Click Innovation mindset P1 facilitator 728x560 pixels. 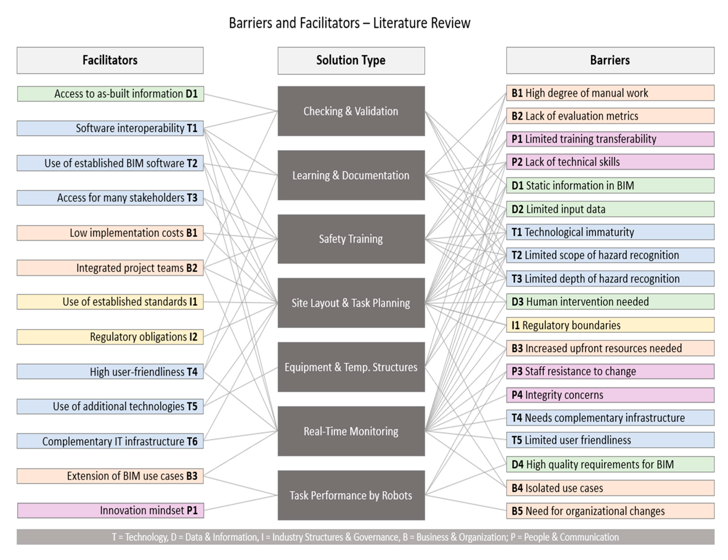coord(110,510)
